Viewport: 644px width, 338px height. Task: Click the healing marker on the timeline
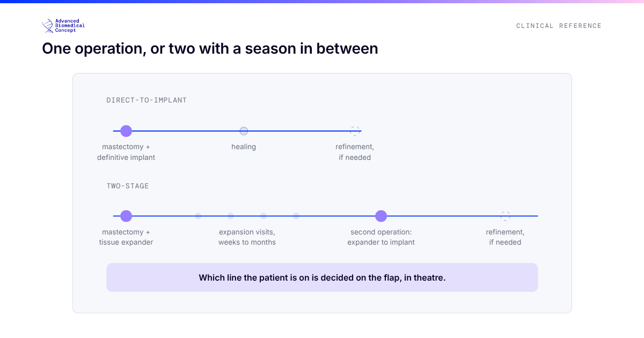(244, 131)
